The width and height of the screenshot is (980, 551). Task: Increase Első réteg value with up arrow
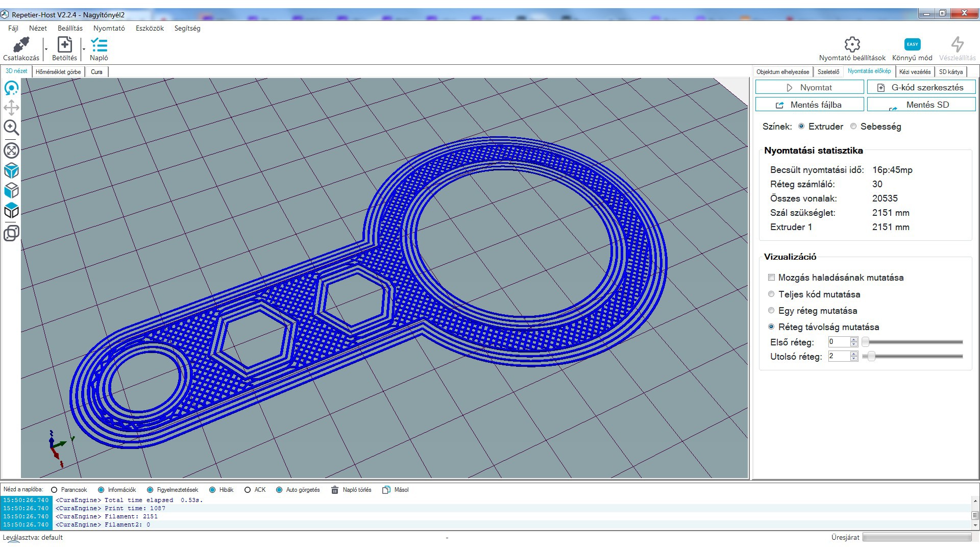tap(854, 339)
